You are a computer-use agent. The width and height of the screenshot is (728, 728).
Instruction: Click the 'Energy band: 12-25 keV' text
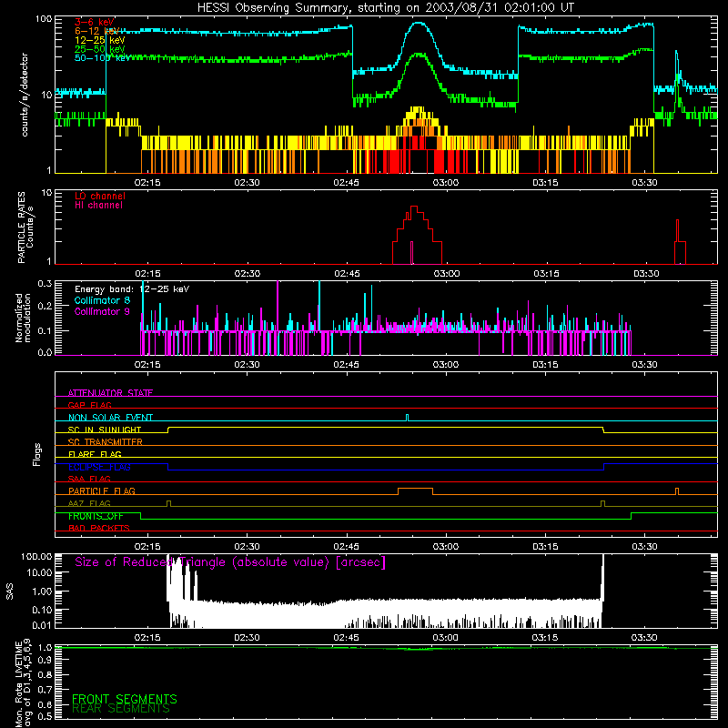pos(132,289)
